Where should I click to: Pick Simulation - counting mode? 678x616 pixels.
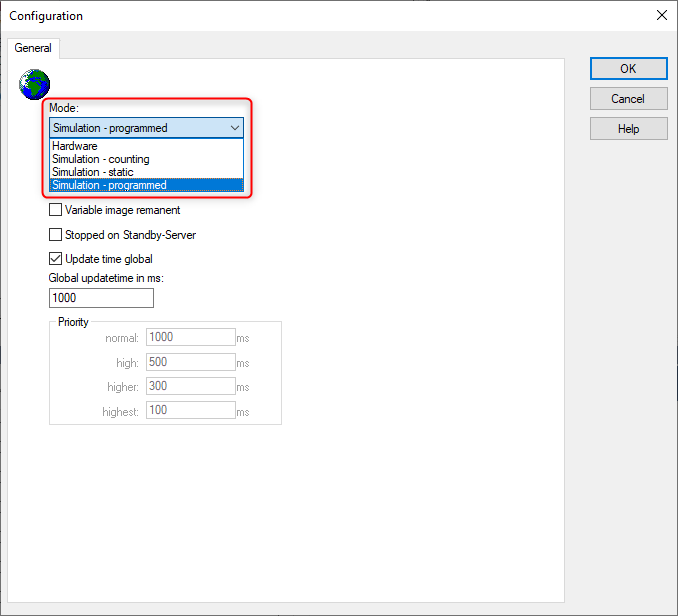(146, 159)
